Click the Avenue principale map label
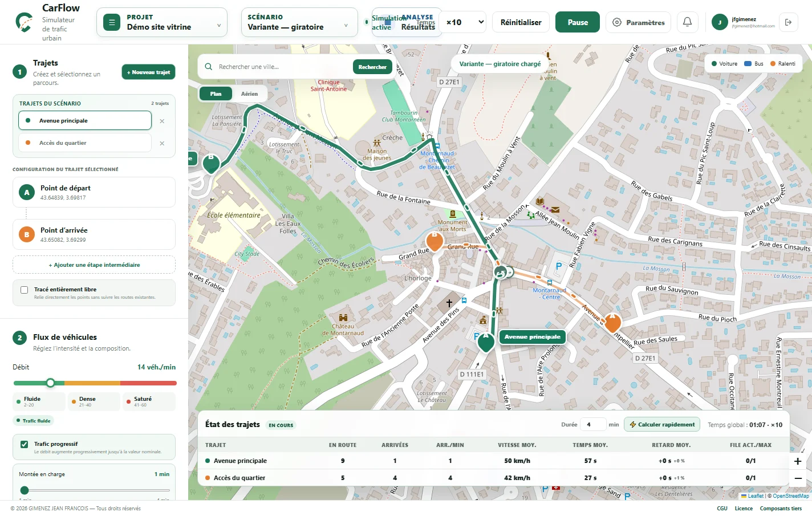This screenshot has height=516, width=812. pos(533,337)
